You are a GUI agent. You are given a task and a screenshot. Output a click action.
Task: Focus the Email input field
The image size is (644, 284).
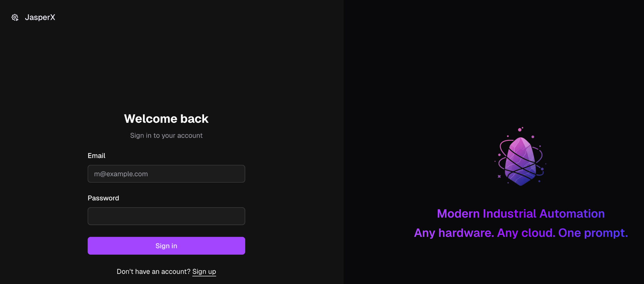tap(166, 174)
